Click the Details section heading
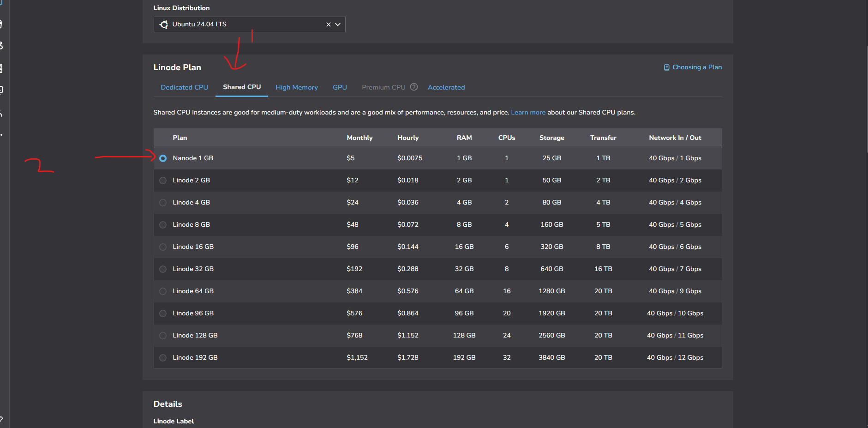Screen dimensions: 868x428 (x=168, y=404)
